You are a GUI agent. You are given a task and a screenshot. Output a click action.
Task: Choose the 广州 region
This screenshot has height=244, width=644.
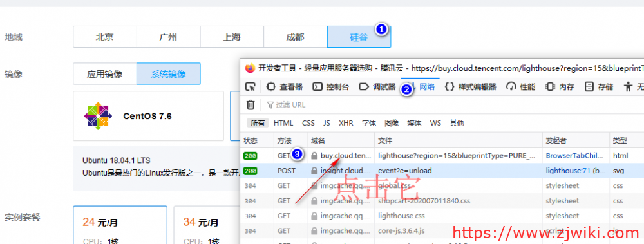(168, 37)
